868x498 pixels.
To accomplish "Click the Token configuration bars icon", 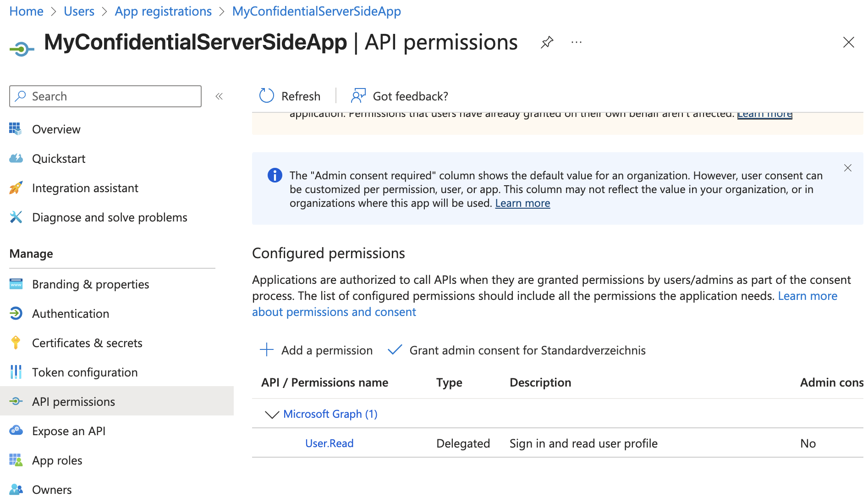I will (x=16, y=372).
